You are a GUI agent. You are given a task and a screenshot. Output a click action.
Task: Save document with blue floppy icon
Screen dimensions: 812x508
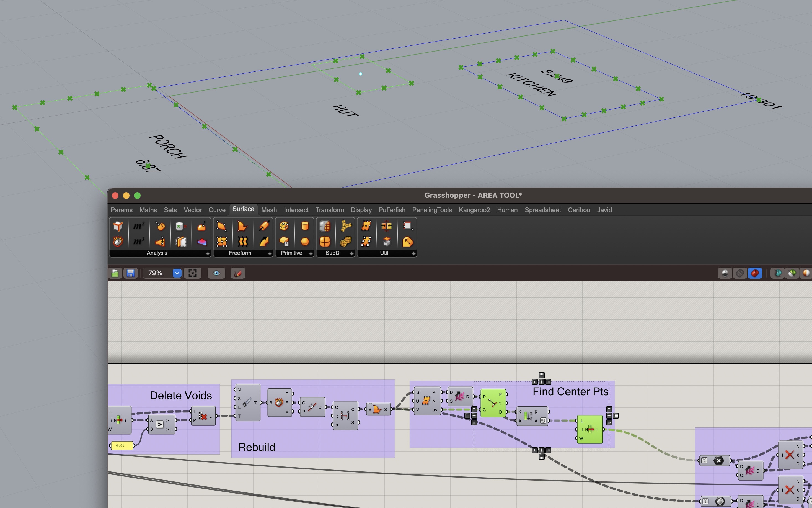131,273
